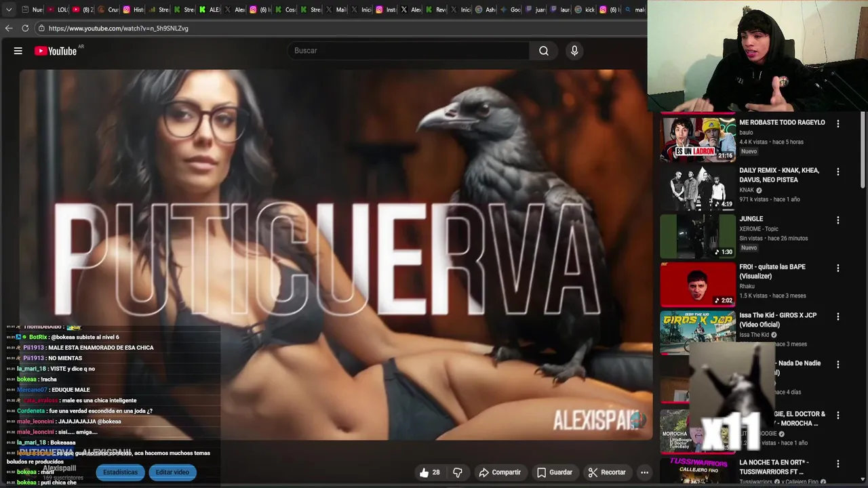
Task: Switch to the Crui browser tab
Action: click(108, 9)
